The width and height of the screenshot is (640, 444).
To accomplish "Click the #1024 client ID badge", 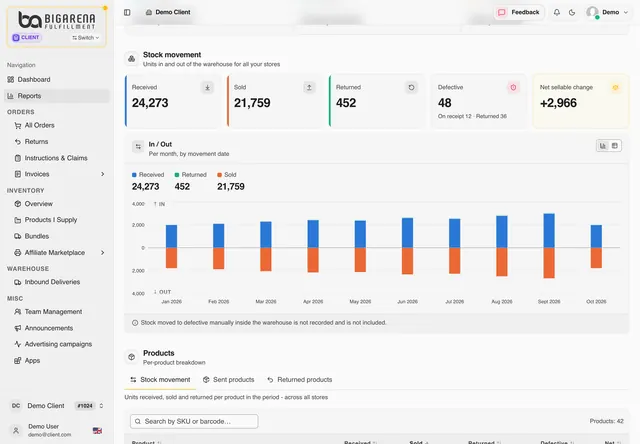I will pos(85,406).
